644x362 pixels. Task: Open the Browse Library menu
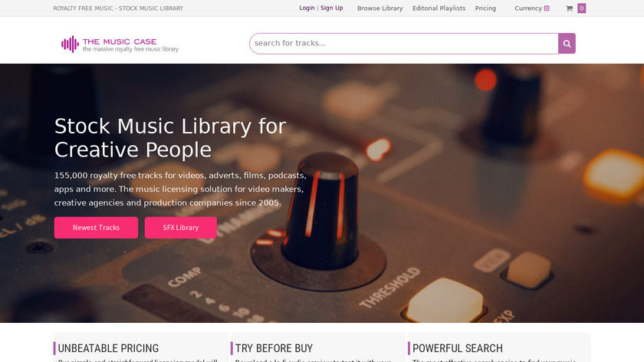click(x=380, y=8)
